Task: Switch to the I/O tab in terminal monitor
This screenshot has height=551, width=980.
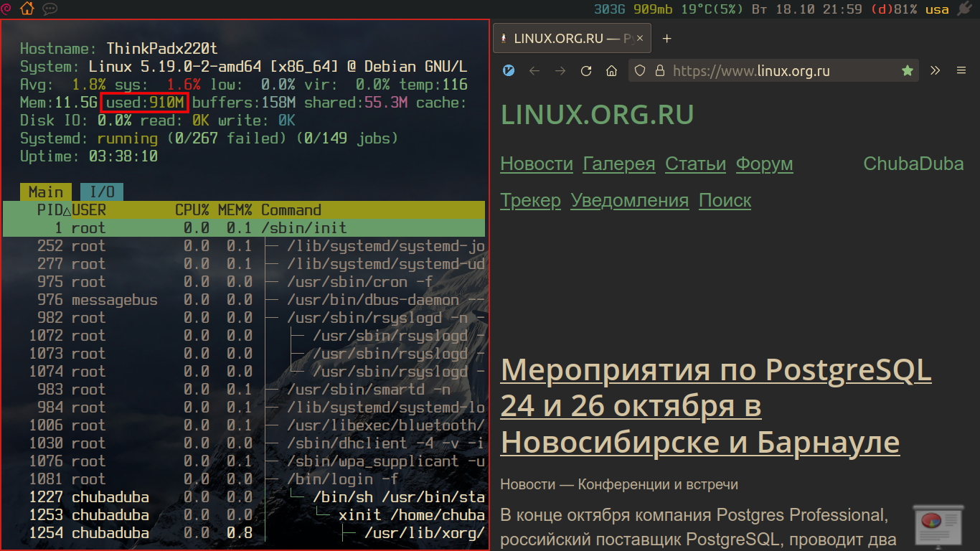Action: [102, 192]
